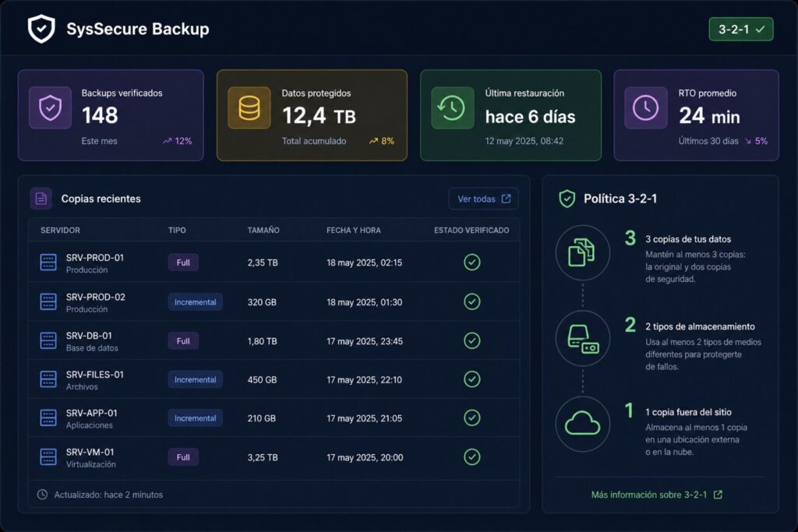The height and width of the screenshot is (532, 798).
Task: Click the 3-2-1 status badge
Action: [741, 30]
